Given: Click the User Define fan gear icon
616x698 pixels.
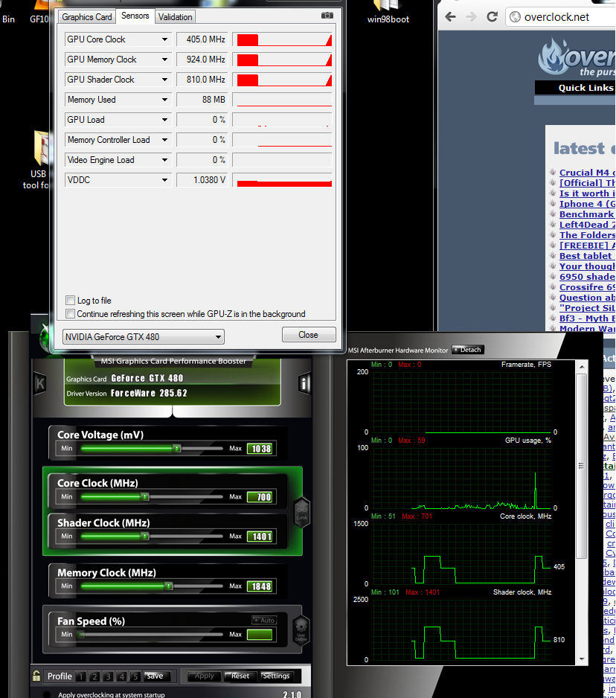Looking at the screenshot, I should click(x=301, y=630).
